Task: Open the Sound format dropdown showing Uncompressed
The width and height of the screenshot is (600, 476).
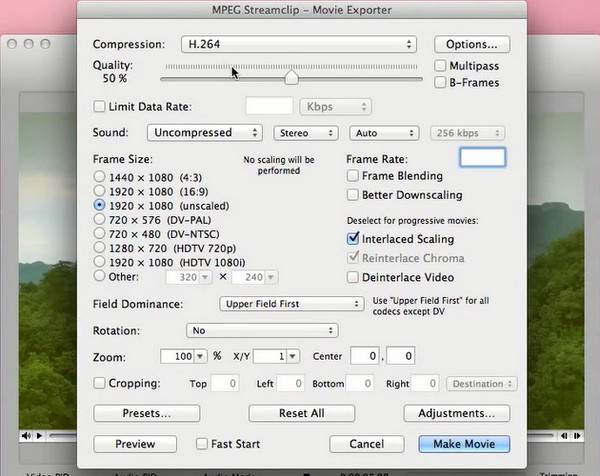Action: click(x=205, y=133)
